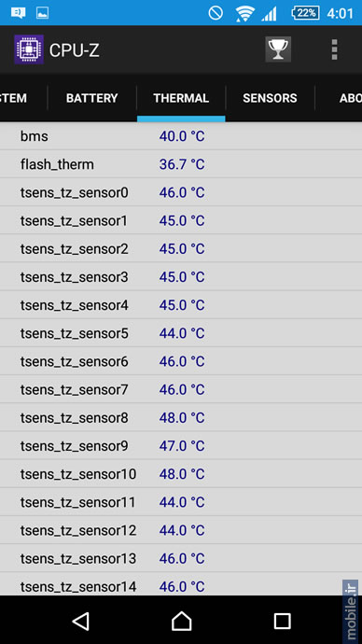Switch to the BATTERY tab

pyautogui.click(x=92, y=98)
